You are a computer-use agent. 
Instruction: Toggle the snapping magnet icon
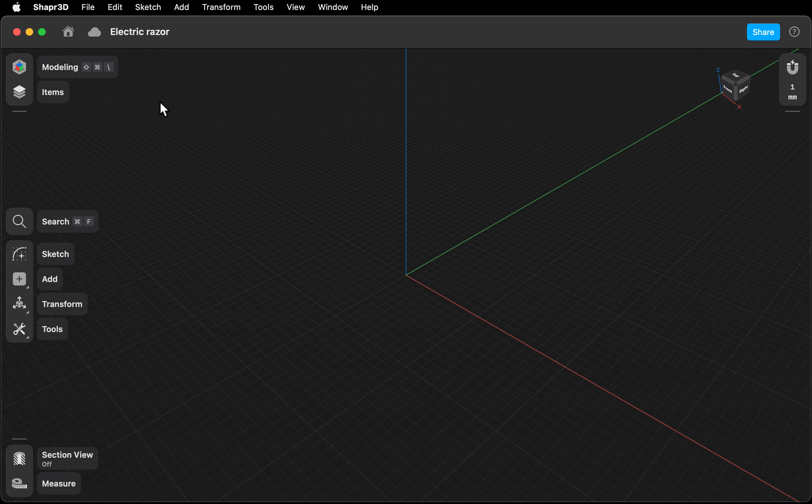click(x=792, y=67)
